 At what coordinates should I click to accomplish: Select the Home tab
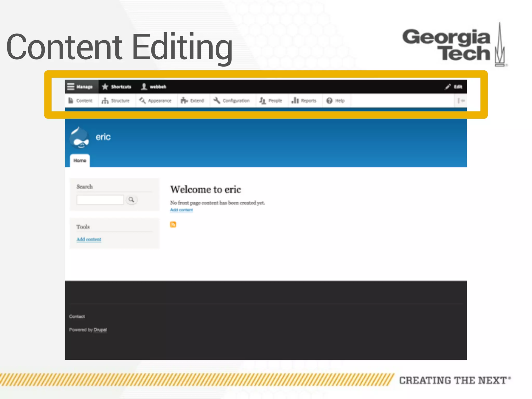click(80, 161)
